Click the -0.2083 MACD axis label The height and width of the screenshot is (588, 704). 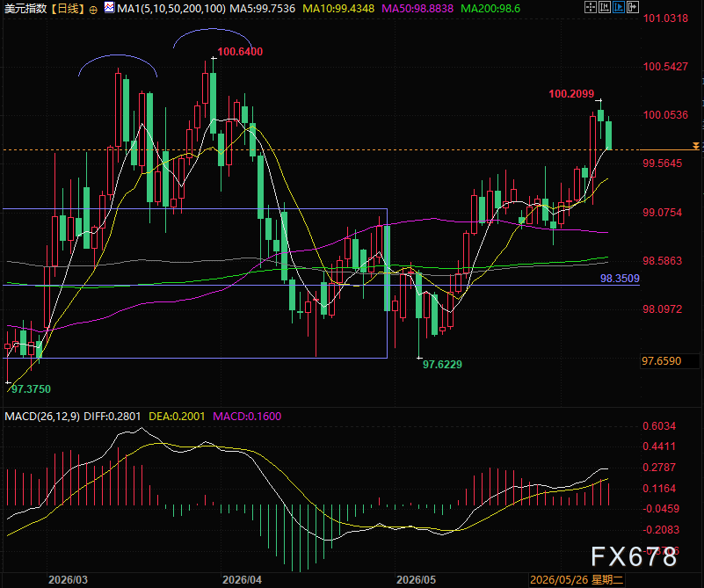coord(661,530)
